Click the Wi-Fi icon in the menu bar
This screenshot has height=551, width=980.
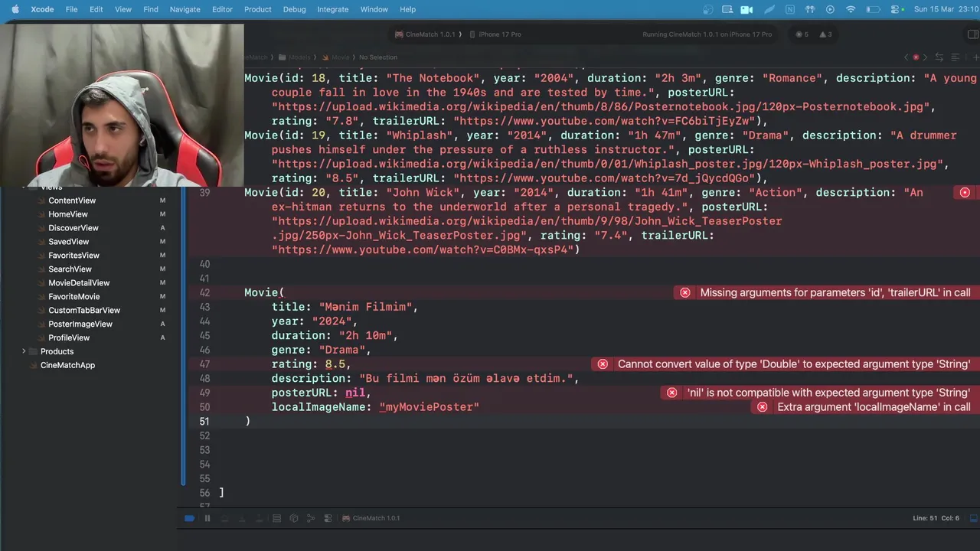851,9
